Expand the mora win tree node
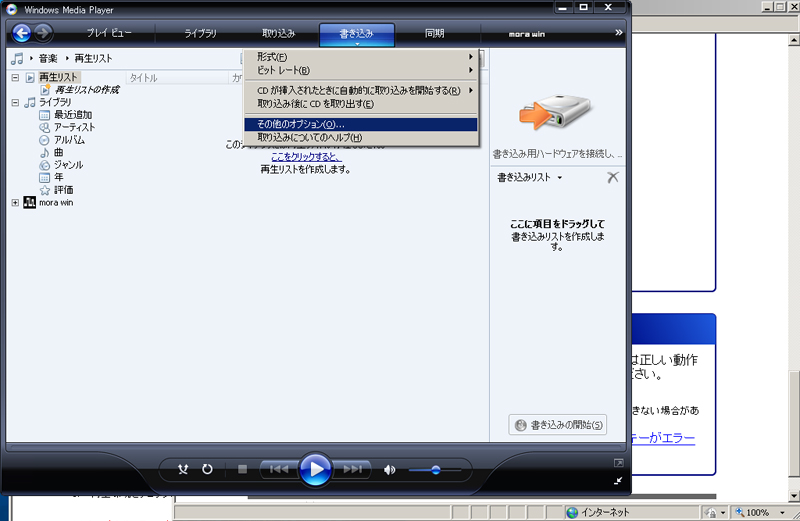The height and width of the screenshot is (521, 800). coord(15,202)
